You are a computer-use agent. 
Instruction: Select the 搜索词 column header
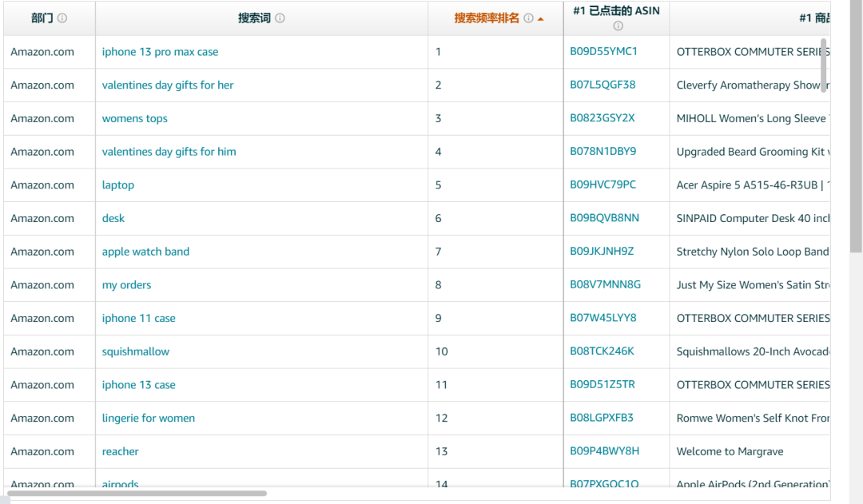254,18
